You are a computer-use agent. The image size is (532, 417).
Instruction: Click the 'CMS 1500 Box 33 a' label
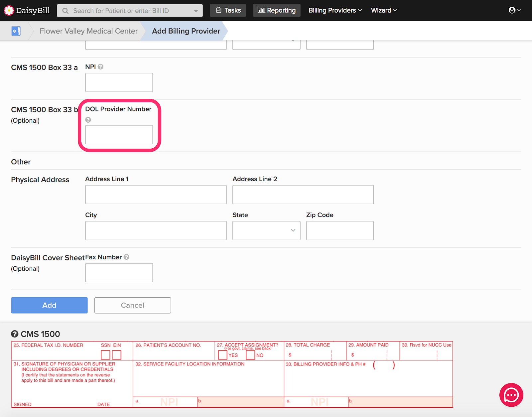point(44,68)
